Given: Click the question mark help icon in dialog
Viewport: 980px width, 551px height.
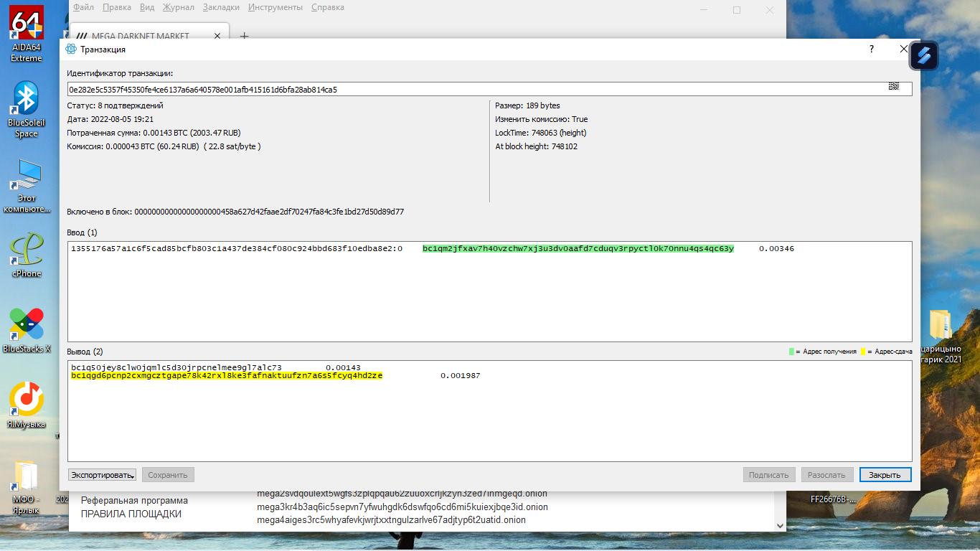Looking at the screenshot, I should click(x=871, y=50).
